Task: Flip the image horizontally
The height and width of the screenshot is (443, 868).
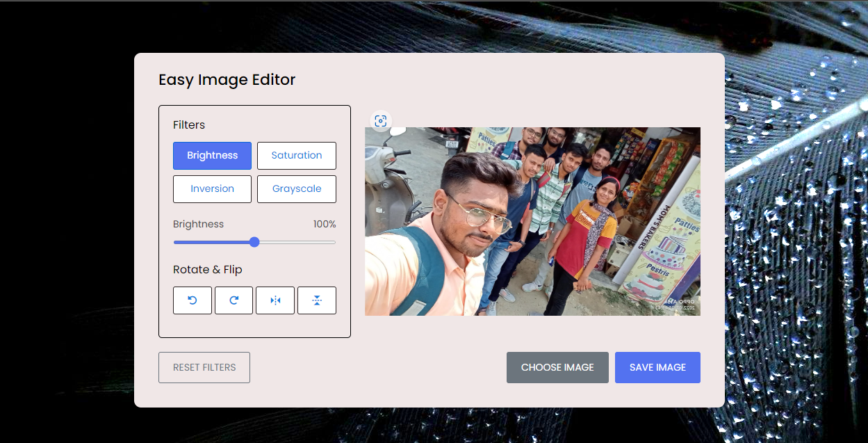Action: click(275, 300)
